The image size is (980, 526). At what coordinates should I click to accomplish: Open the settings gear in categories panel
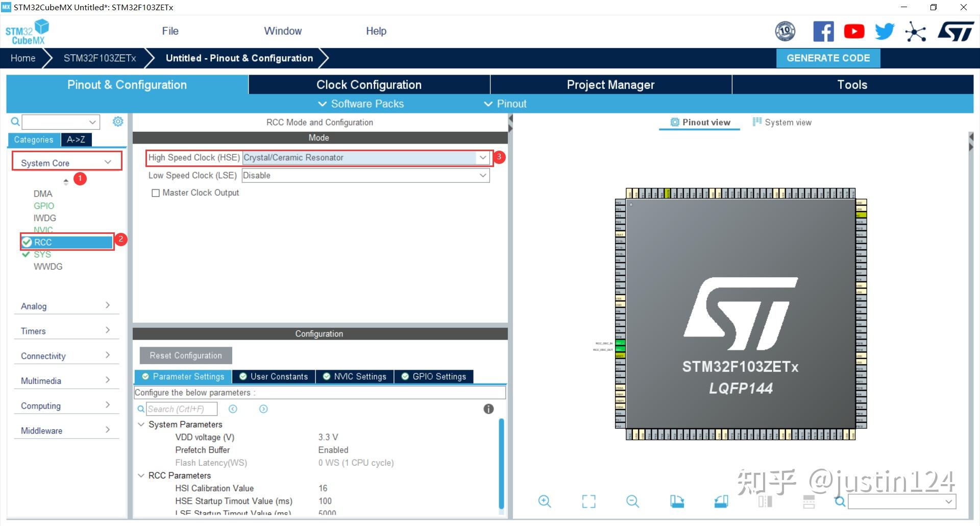click(118, 122)
